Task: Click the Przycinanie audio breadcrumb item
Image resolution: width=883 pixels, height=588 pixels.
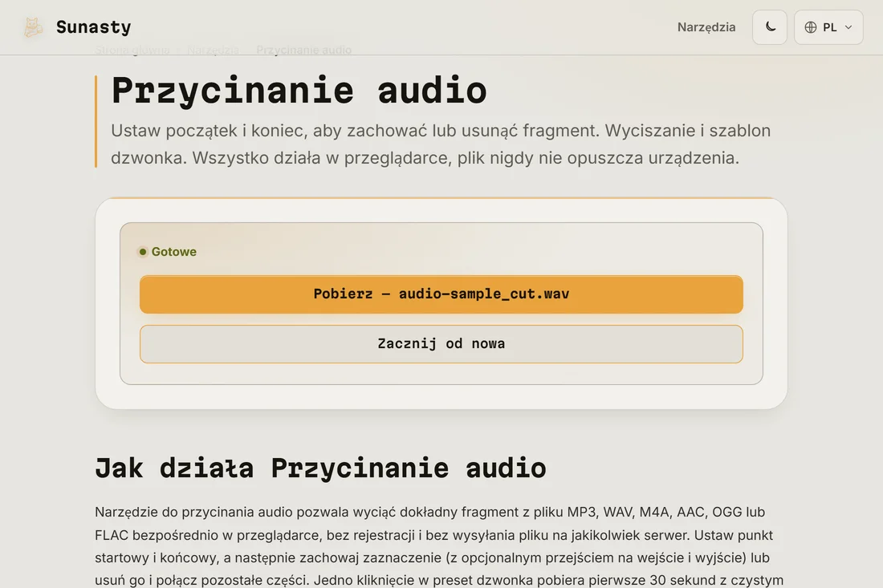Action: pyautogui.click(x=304, y=50)
